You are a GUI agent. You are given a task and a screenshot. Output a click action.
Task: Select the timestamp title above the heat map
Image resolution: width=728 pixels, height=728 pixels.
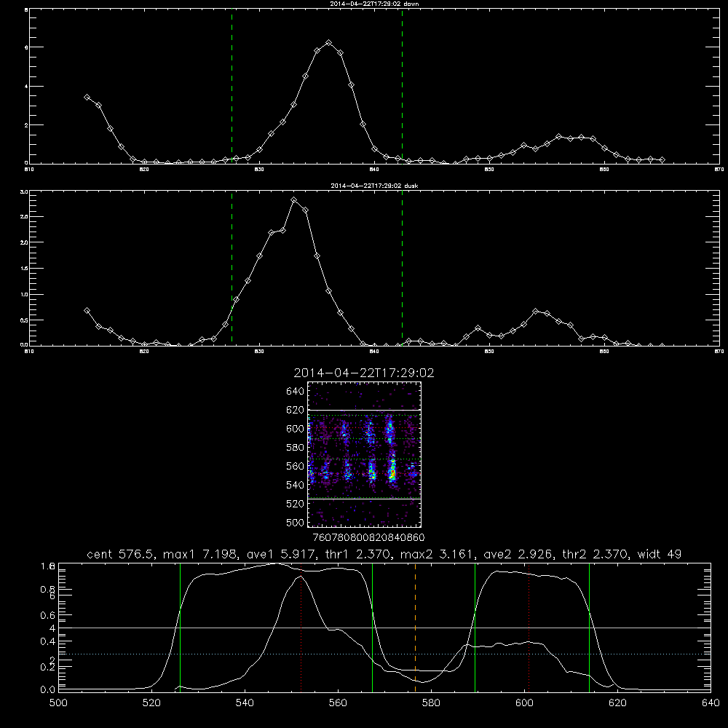pyautogui.click(x=364, y=373)
